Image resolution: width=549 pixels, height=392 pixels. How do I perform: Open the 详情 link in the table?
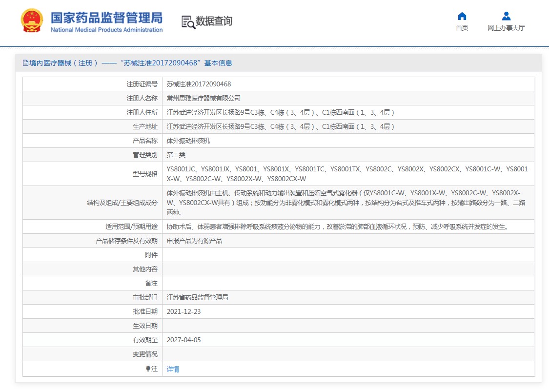[x=173, y=369]
